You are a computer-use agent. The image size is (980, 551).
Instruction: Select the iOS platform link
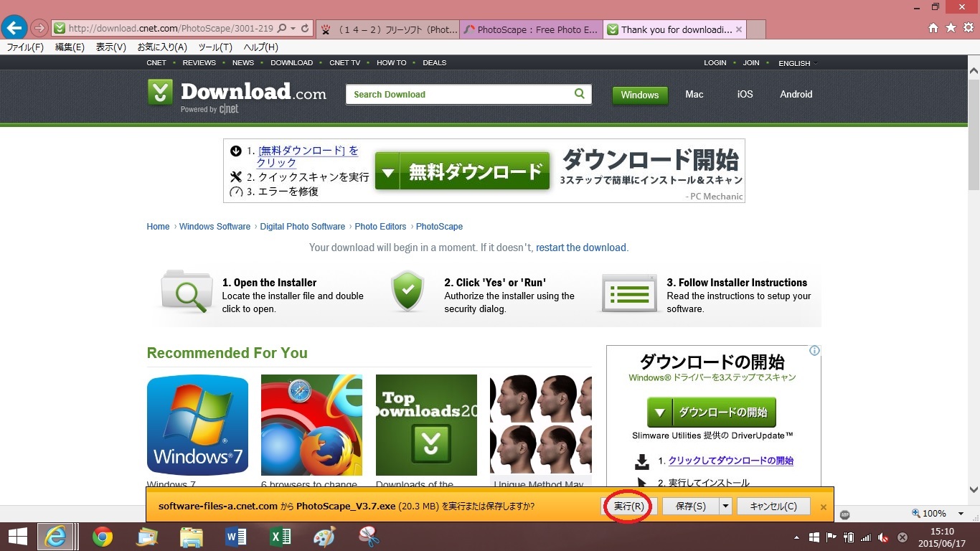pyautogui.click(x=745, y=94)
